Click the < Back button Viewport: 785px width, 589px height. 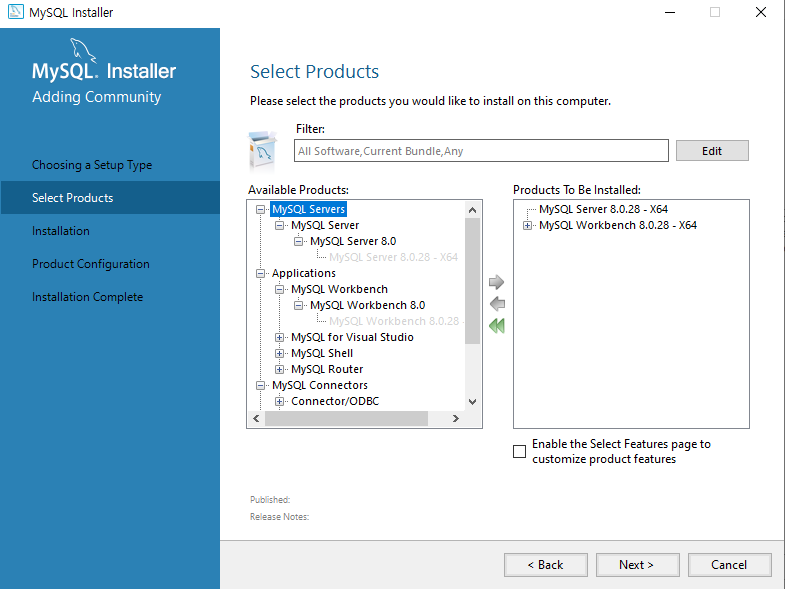coord(546,565)
